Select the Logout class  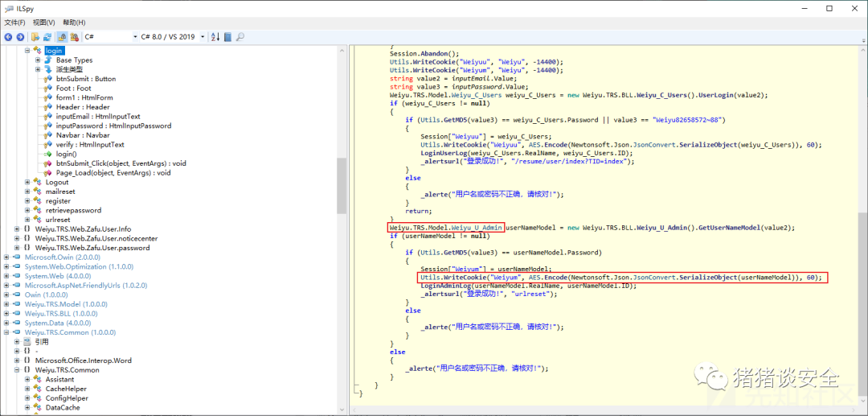pyautogui.click(x=57, y=182)
